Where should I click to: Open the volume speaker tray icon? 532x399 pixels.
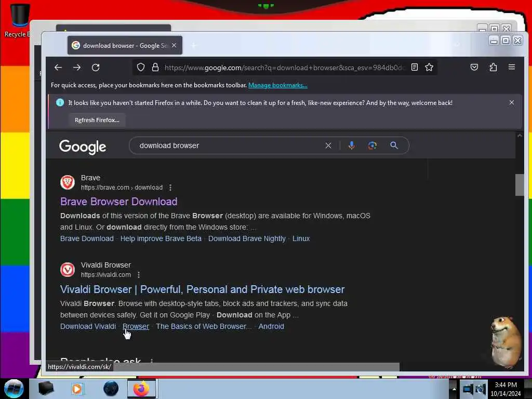coord(481,389)
